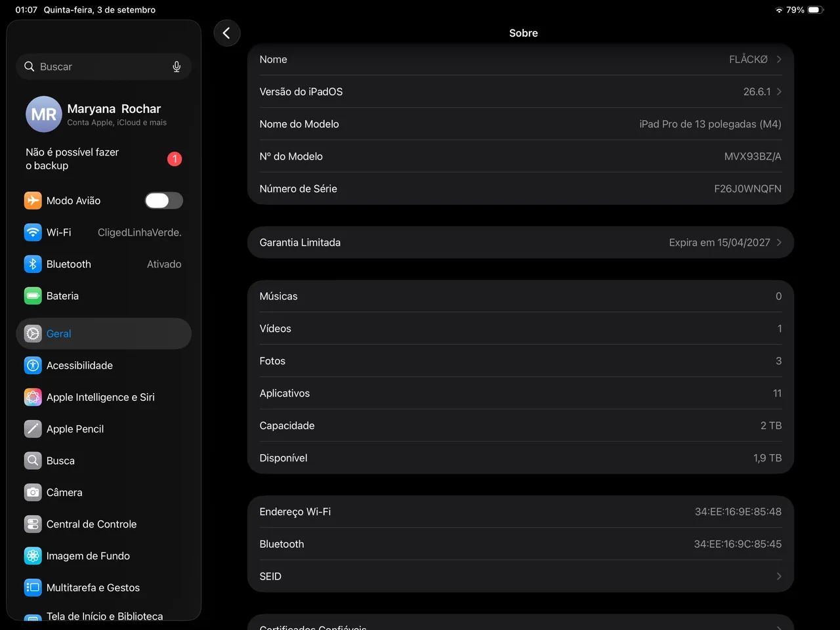Click battery indicator in status bar
This screenshot has width=840, height=630.
816,10
